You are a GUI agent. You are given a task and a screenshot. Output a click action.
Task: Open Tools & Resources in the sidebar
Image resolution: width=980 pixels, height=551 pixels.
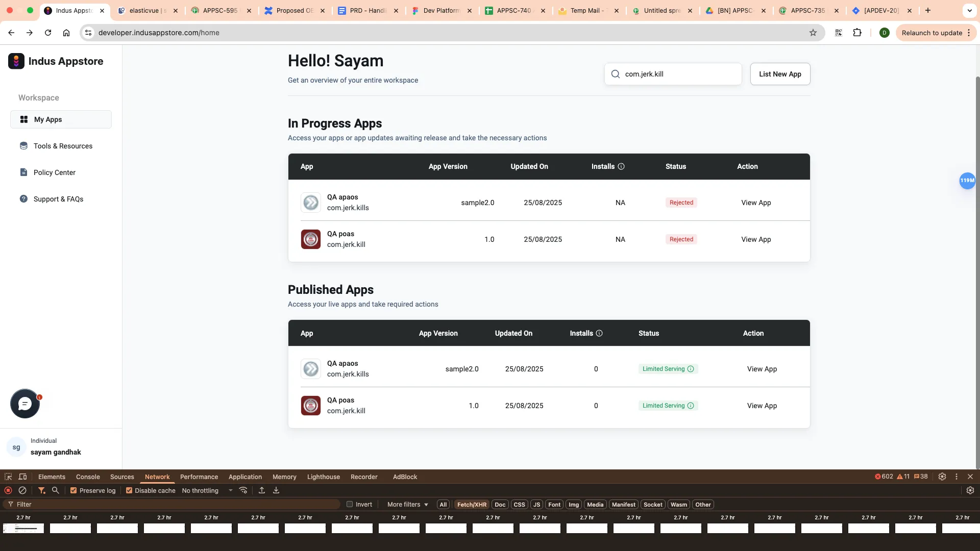tap(61, 146)
